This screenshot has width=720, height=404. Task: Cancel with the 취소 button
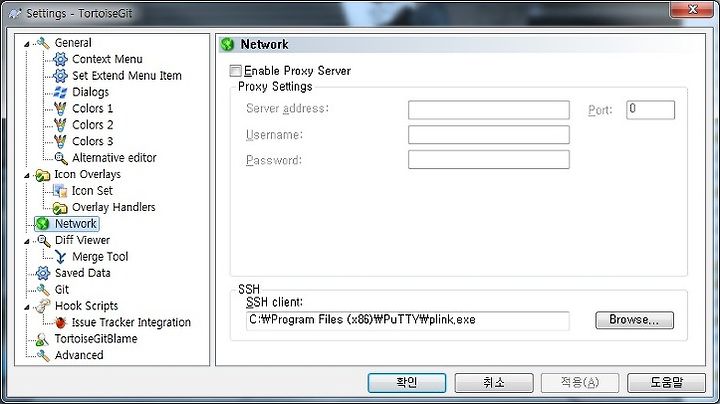[494, 383]
